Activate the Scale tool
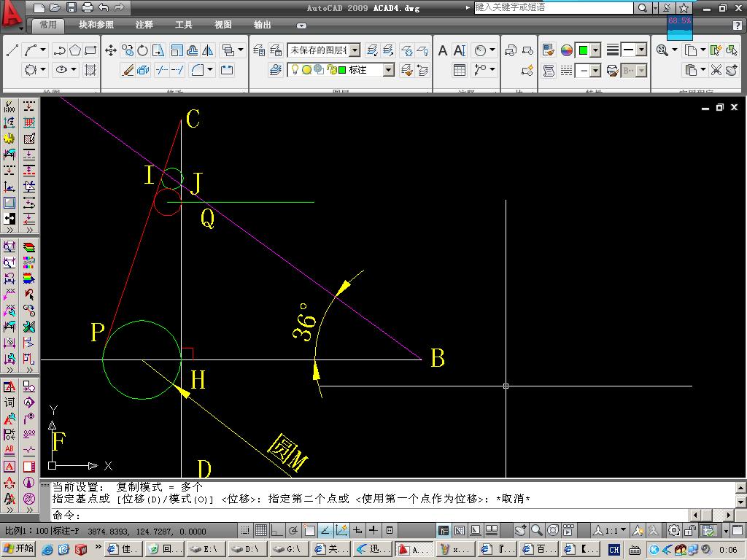Image resolution: width=747 pixels, height=560 pixels. (177, 50)
